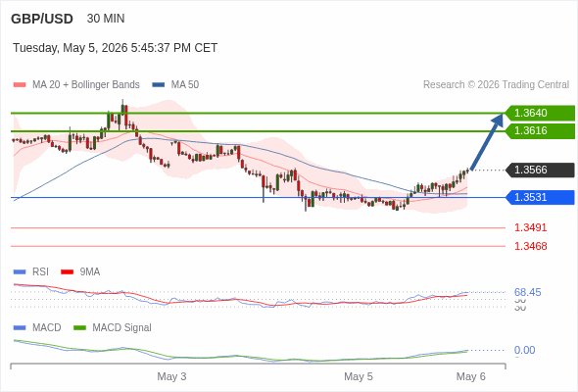Click the 9MA legend label
The image size is (578, 392).
click(x=90, y=271)
